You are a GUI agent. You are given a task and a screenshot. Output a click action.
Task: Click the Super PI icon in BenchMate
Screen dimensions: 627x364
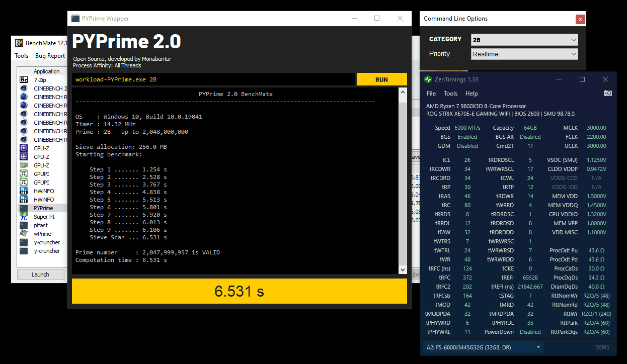24,217
